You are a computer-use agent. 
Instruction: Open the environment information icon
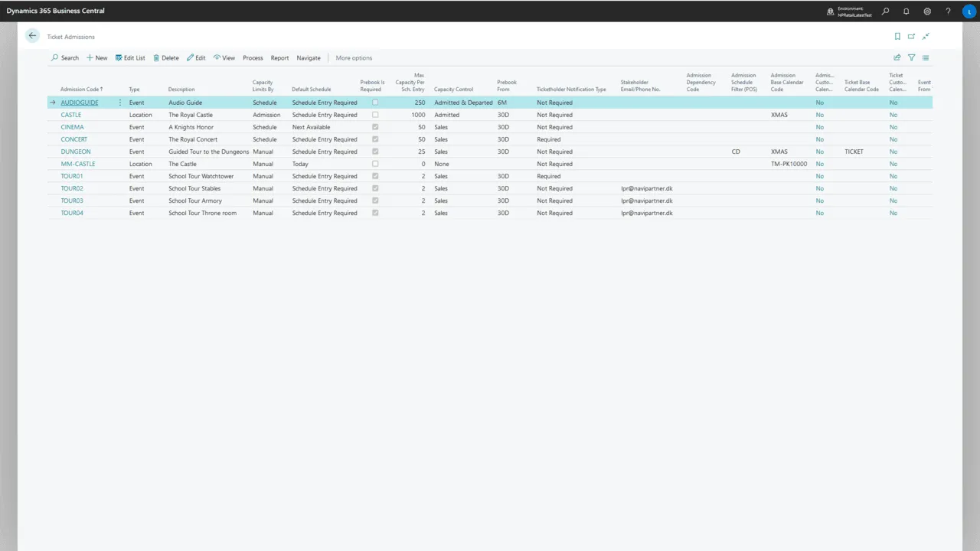pos(831,11)
